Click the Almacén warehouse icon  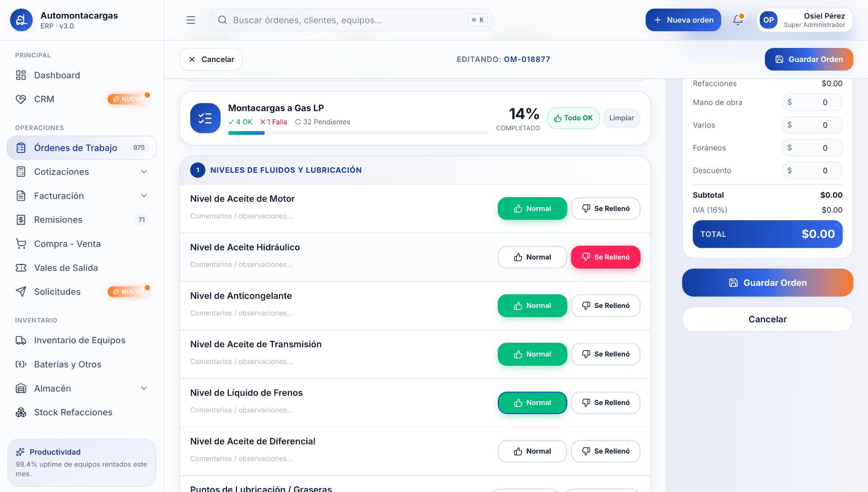(x=21, y=388)
